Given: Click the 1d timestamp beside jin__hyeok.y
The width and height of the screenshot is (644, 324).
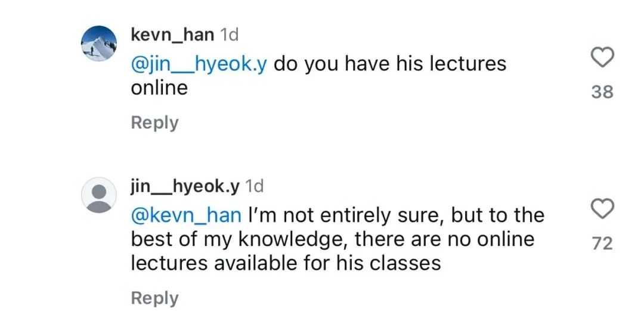Looking at the screenshot, I should [x=254, y=186].
